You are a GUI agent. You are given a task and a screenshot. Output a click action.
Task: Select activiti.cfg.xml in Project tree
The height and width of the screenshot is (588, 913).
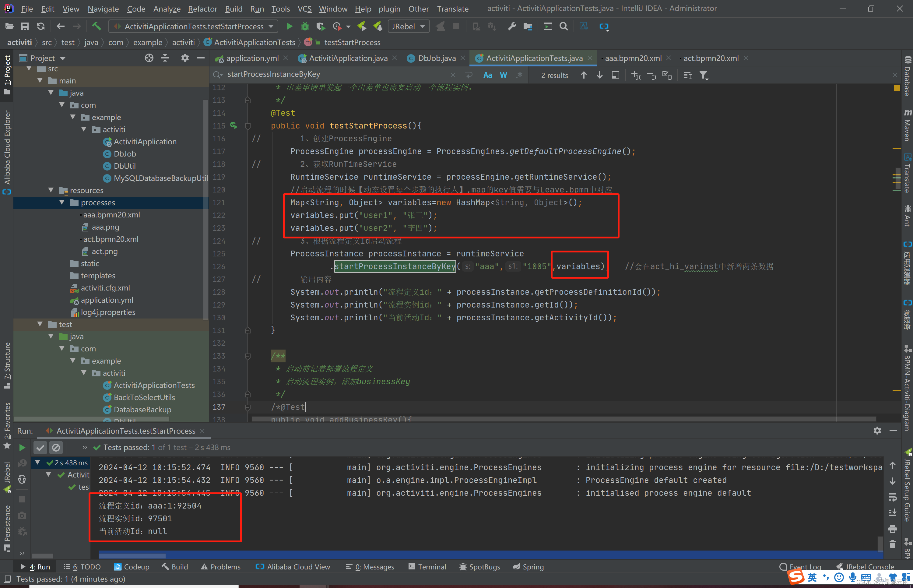pos(100,288)
